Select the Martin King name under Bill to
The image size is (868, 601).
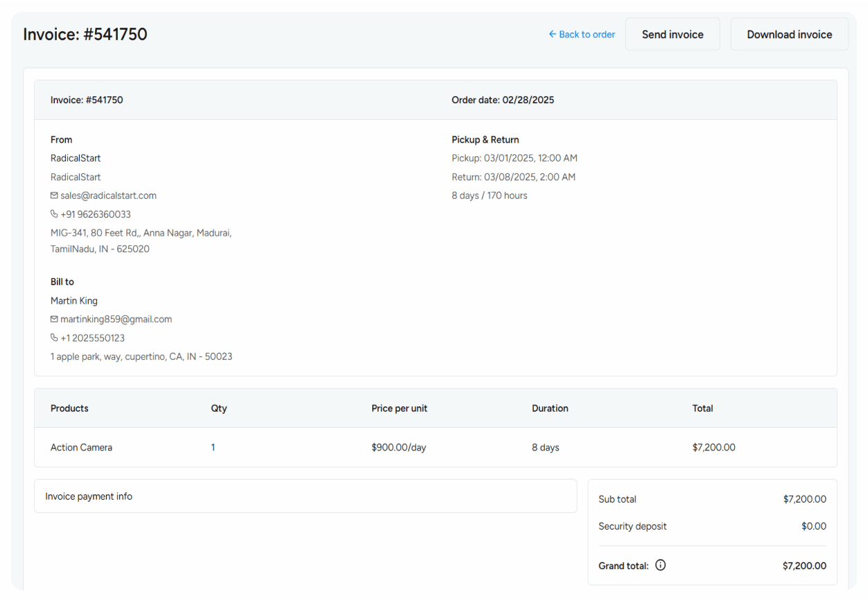(73, 301)
